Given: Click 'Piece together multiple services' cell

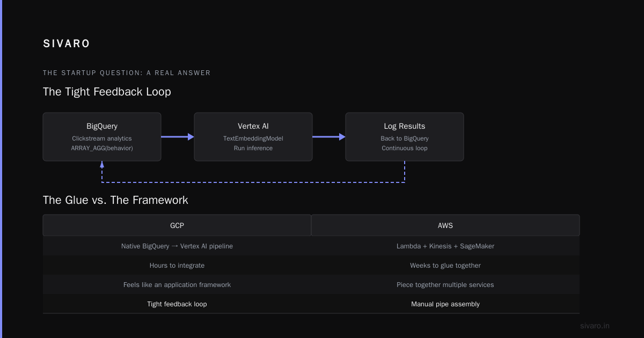Looking at the screenshot, I should pos(445,284).
